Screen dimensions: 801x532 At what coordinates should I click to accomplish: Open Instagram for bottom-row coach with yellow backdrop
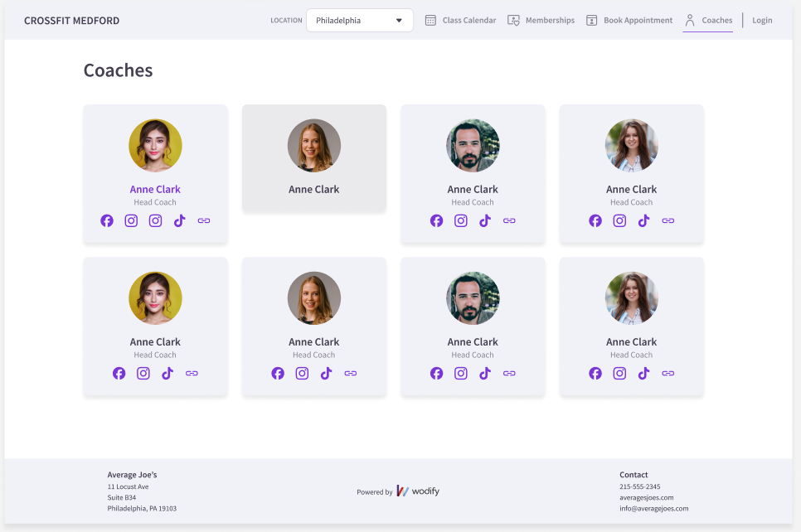coord(143,373)
